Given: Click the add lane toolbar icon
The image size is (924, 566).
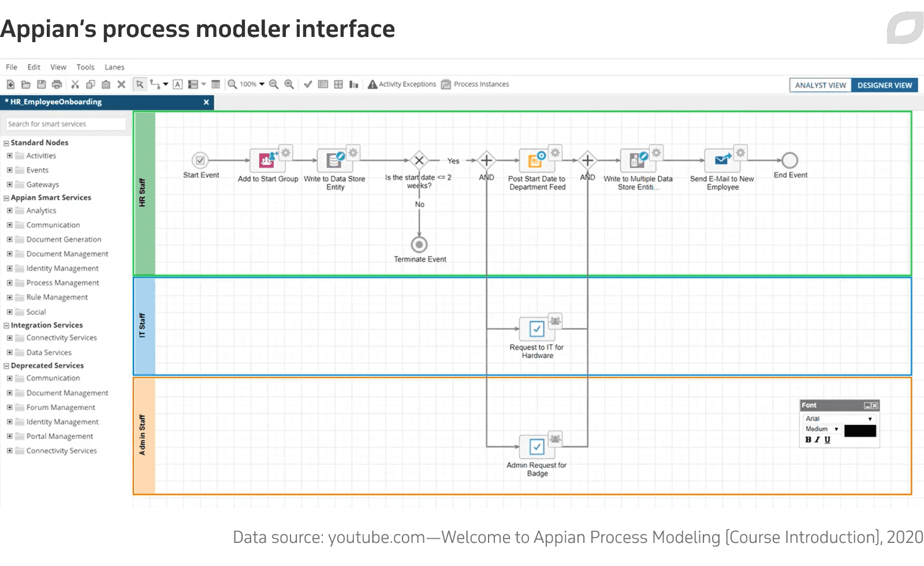Looking at the screenshot, I should click(x=193, y=84).
